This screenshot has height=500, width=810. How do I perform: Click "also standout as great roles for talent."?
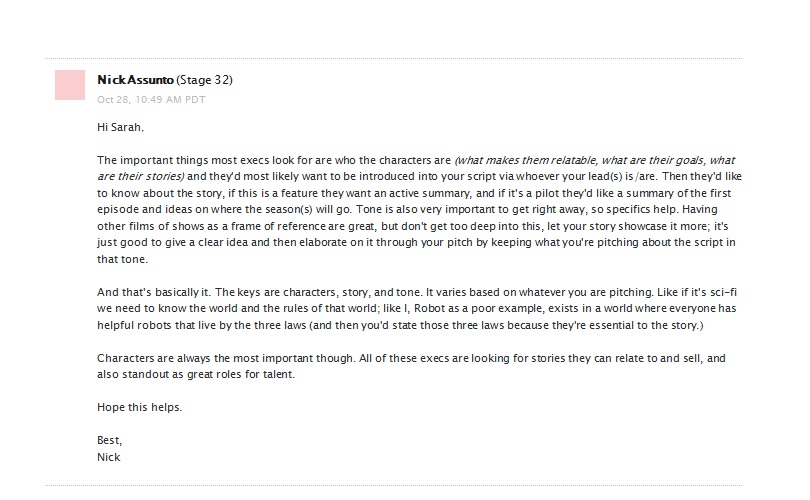pos(196,374)
